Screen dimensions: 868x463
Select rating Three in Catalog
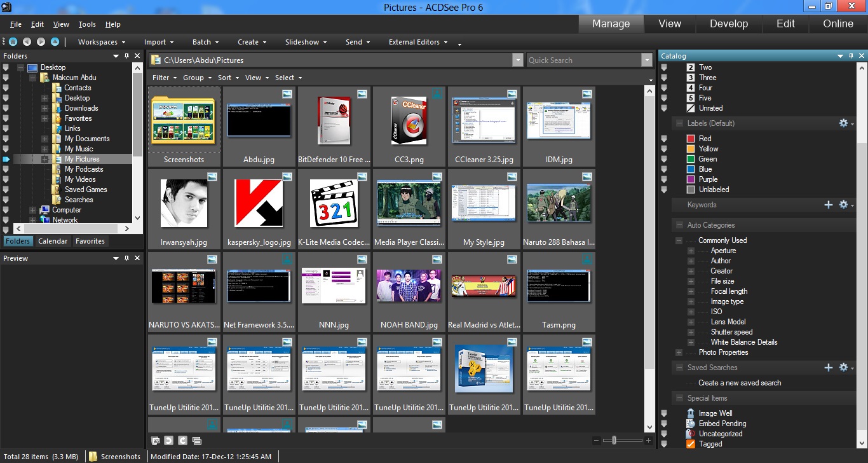[x=701, y=78]
